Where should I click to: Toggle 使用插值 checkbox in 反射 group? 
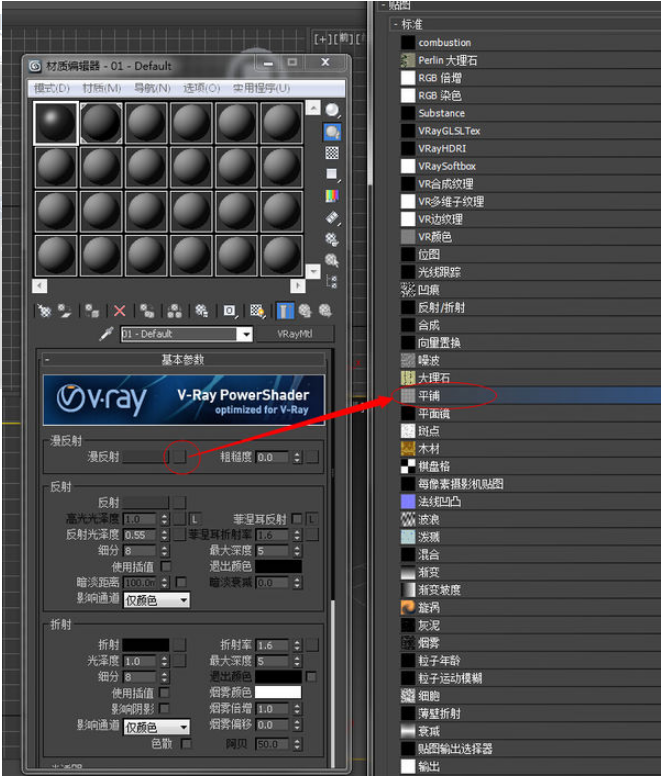pyautogui.click(x=166, y=566)
